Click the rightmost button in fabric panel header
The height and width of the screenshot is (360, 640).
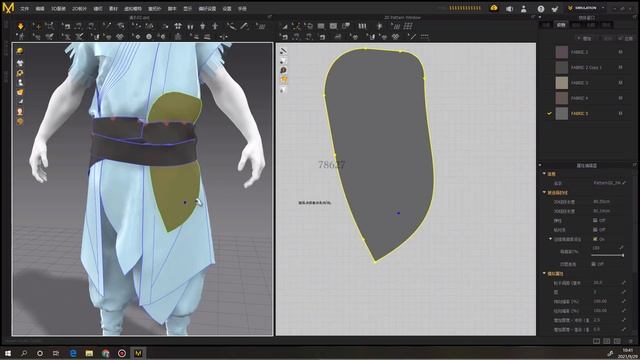(x=626, y=38)
